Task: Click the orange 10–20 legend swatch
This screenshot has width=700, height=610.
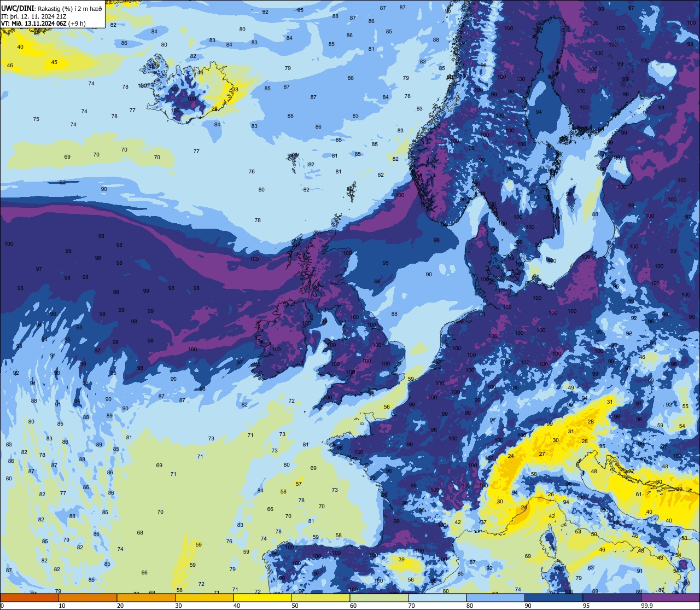Action: pos(87,598)
